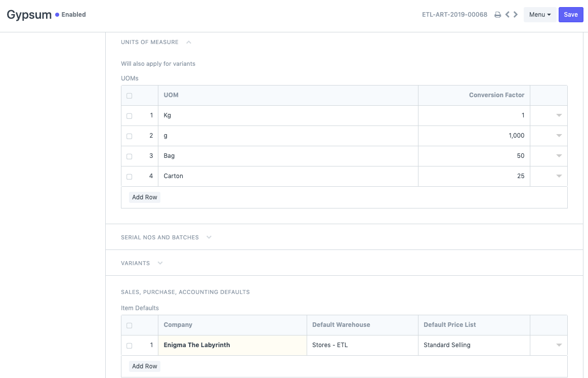Edit the Bag conversion factor cell

tap(474, 156)
